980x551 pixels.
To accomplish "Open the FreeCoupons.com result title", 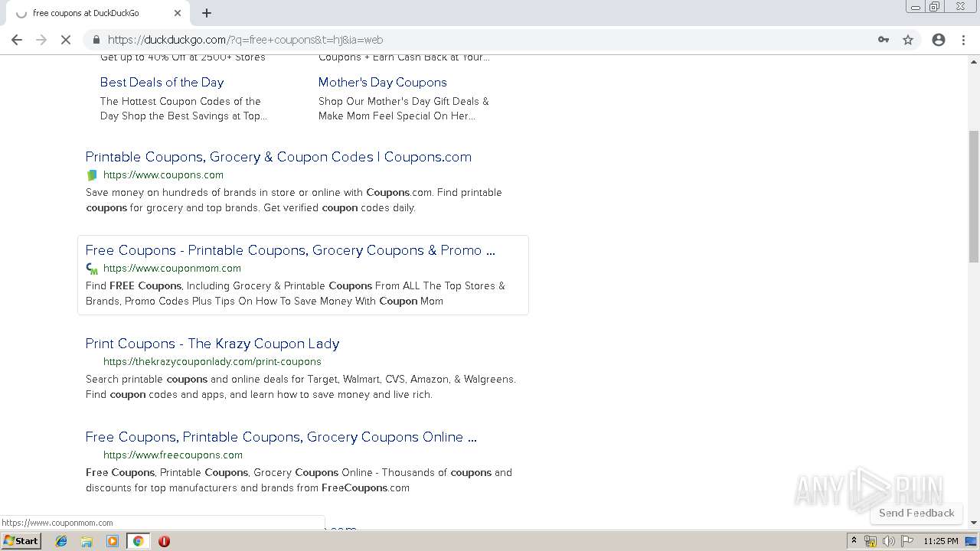I will point(281,437).
